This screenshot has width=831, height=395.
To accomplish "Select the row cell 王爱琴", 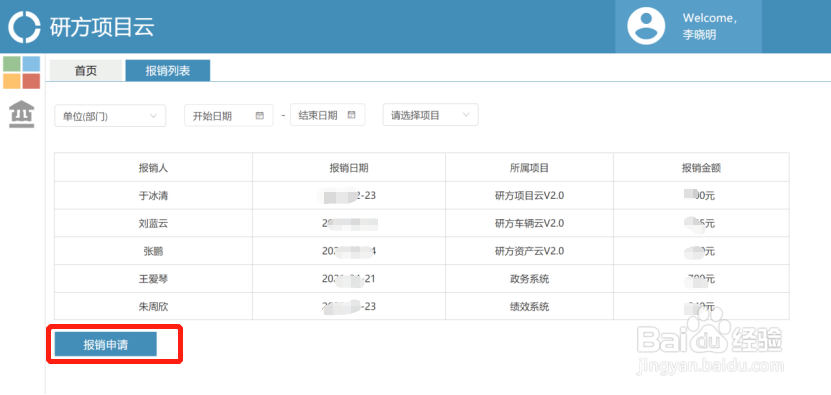I will [x=153, y=278].
